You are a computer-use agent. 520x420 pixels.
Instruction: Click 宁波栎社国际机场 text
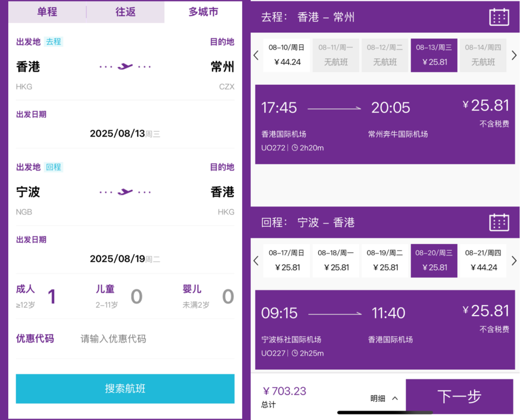(291, 340)
